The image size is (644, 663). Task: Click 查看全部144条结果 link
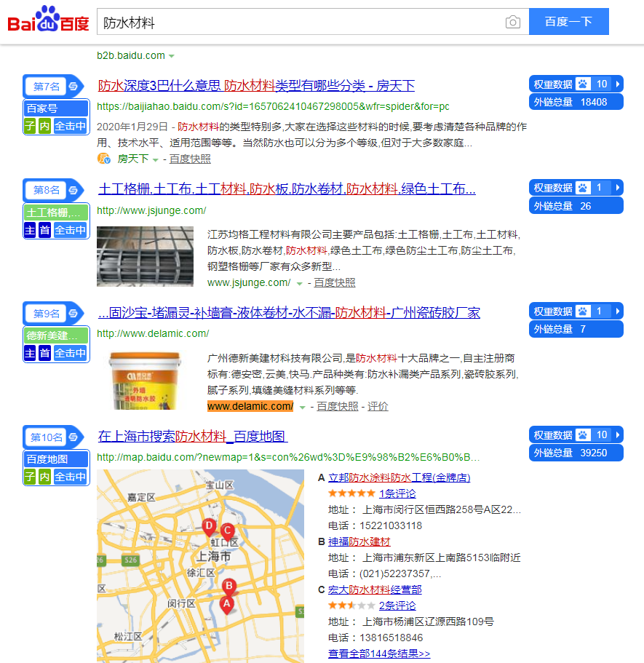tap(379, 654)
